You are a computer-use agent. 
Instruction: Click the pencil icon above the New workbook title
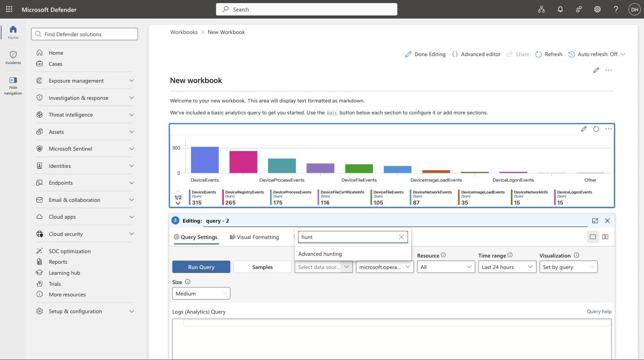(x=596, y=70)
